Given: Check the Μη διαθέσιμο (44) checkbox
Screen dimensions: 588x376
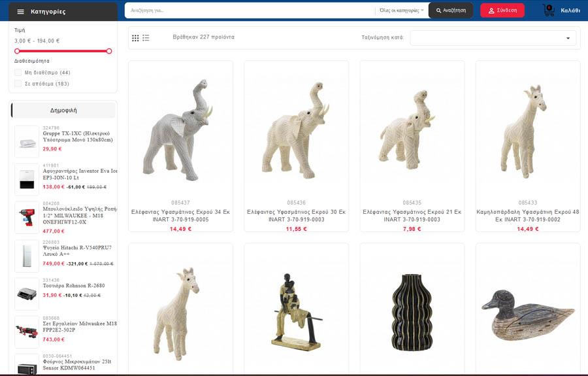Looking at the screenshot, I should [18, 73].
